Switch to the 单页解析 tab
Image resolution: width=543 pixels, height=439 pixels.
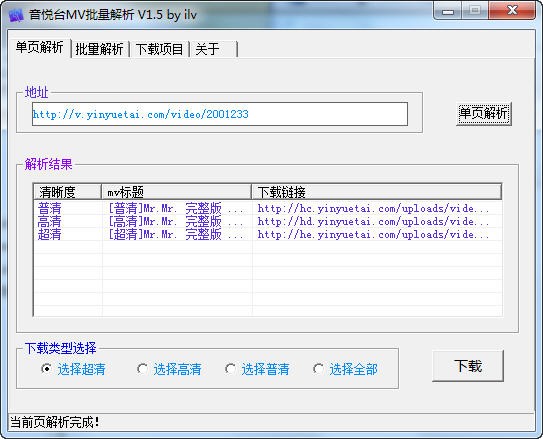(x=39, y=47)
